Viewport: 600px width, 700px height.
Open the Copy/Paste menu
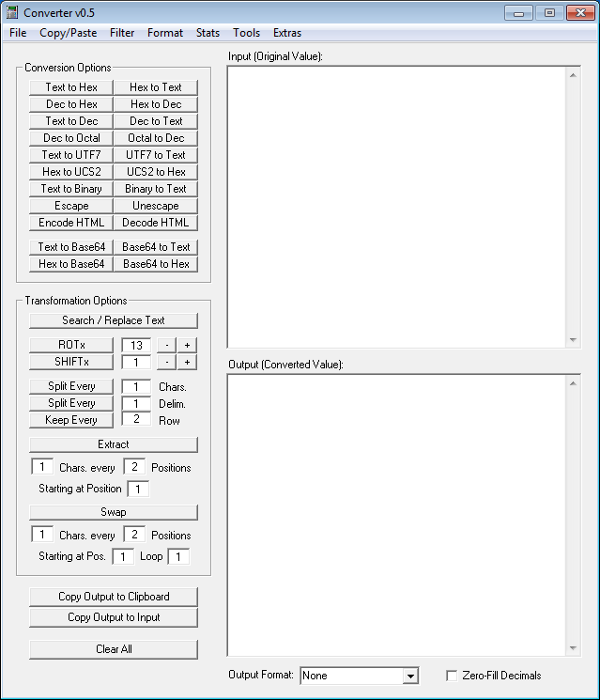click(x=69, y=33)
